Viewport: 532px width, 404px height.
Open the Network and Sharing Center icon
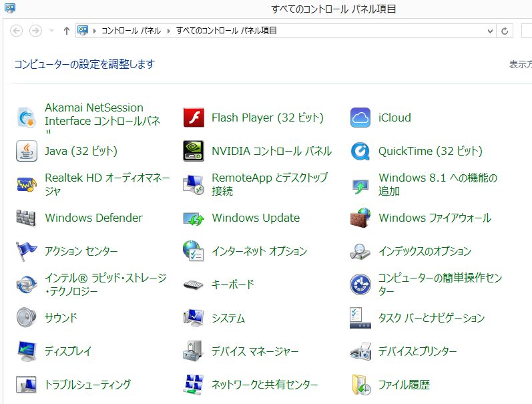[x=194, y=385]
